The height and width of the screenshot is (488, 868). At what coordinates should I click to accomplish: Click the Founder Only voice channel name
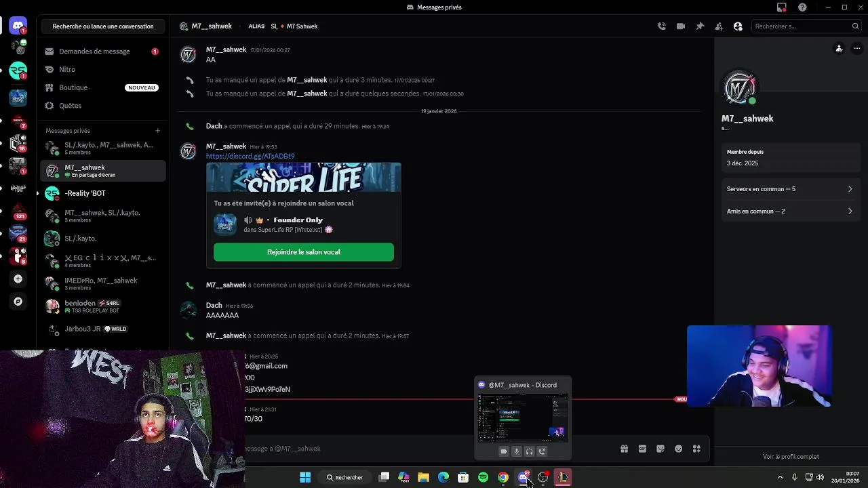click(x=298, y=220)
